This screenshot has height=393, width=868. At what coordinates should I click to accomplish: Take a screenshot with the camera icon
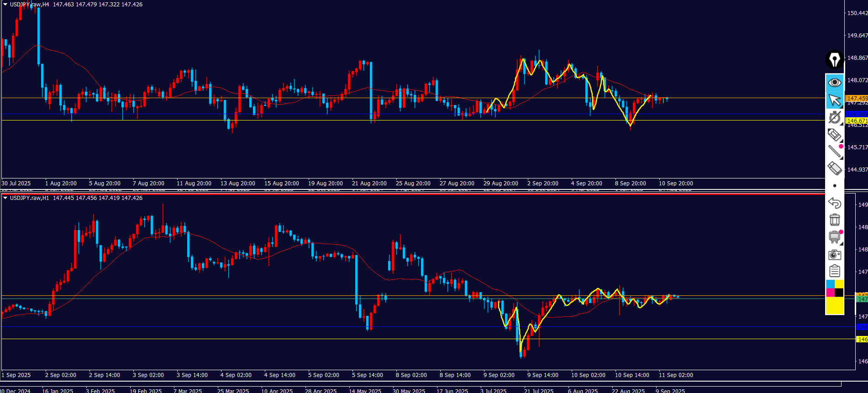(835, 255)
